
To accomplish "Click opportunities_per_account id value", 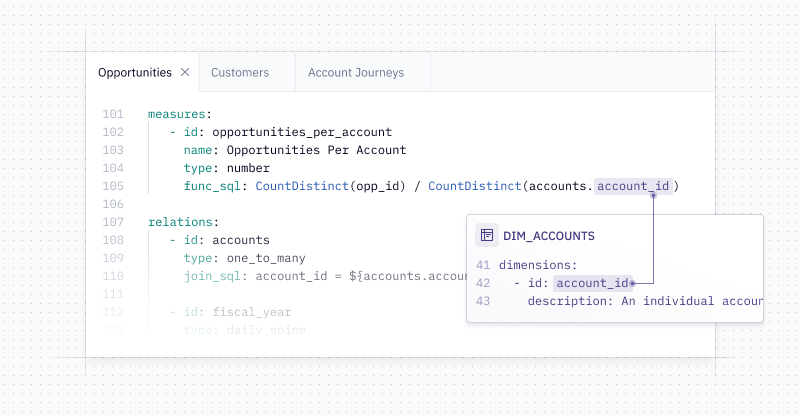I will tap(302, 132).
